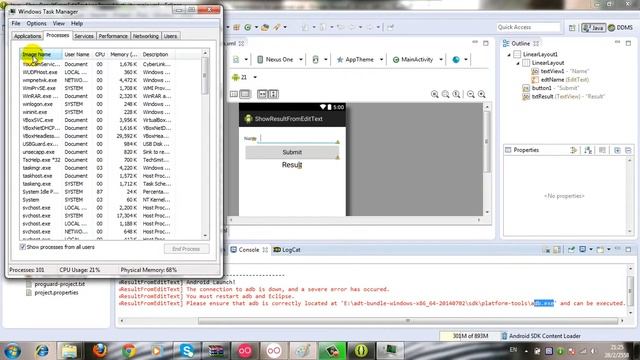The width and height of the screenshot is (640, 360).
Task: Open the Nexus One device dropdown
Action: pyautogui.click(x=301, y=60)
